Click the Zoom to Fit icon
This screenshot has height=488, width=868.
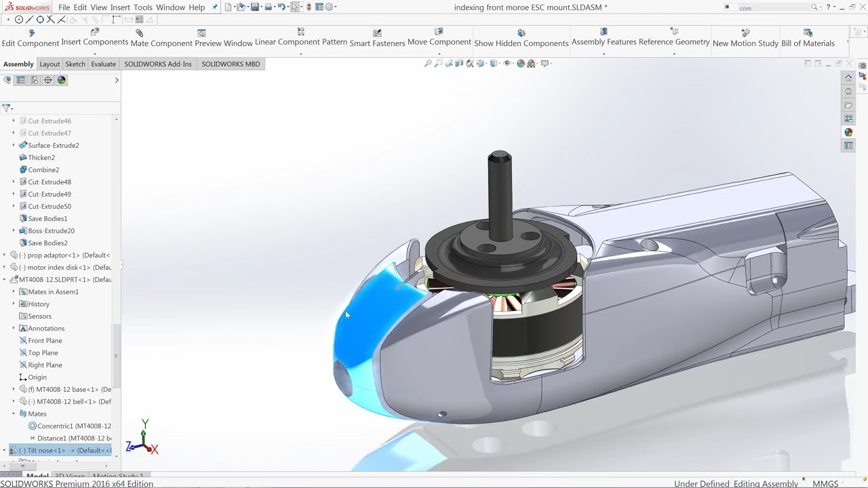[x=428, y=64]
